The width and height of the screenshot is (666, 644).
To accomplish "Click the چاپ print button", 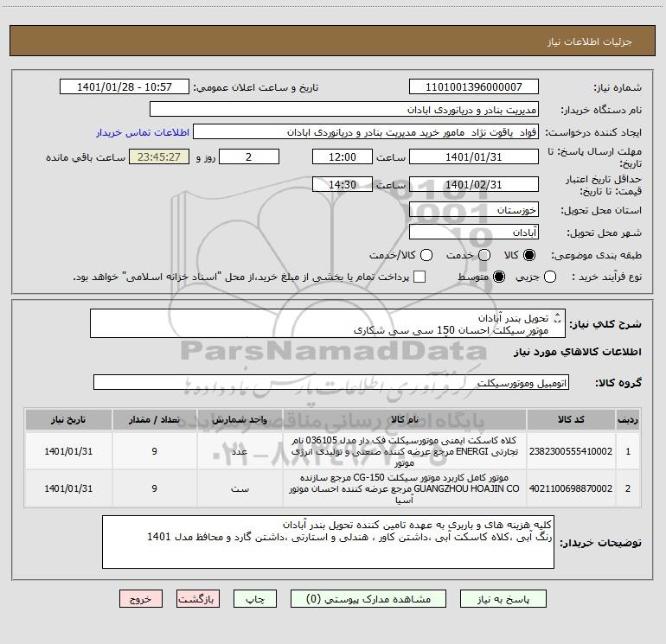I will [x=255, y=599].
